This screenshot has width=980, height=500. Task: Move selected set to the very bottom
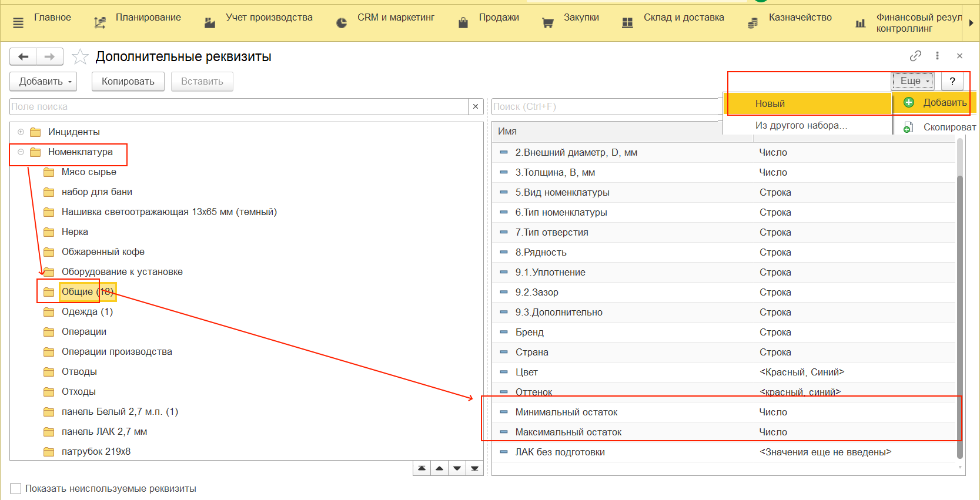click(x=474, y=468)
